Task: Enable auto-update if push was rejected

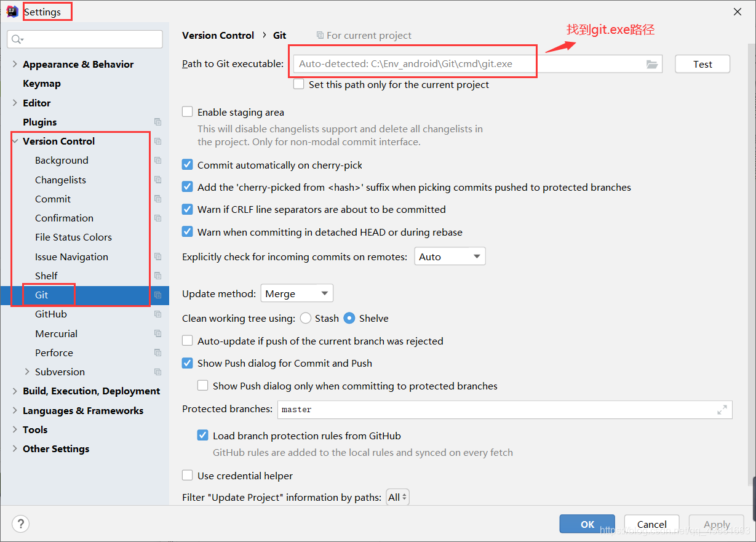Action: click(x=188, y=341)
